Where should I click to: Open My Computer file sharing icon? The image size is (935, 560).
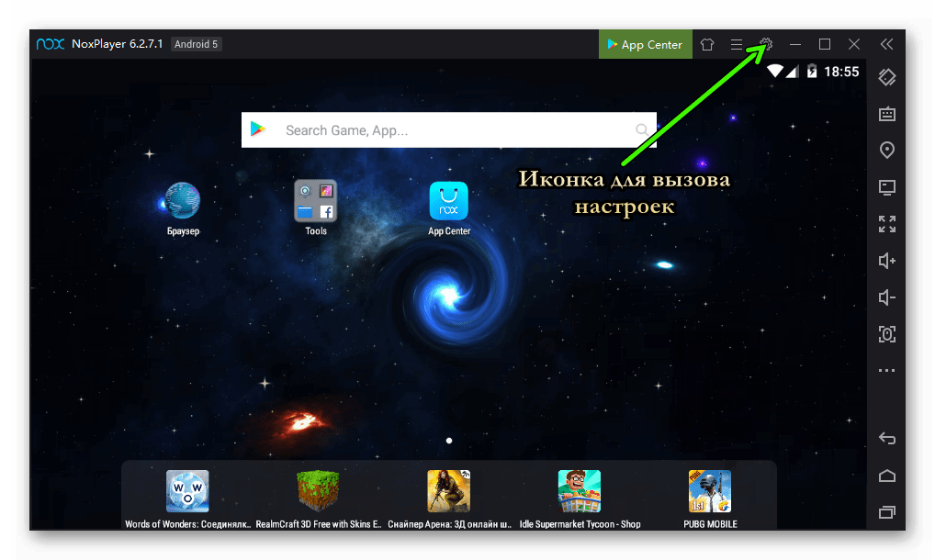(x=886, y=187)
